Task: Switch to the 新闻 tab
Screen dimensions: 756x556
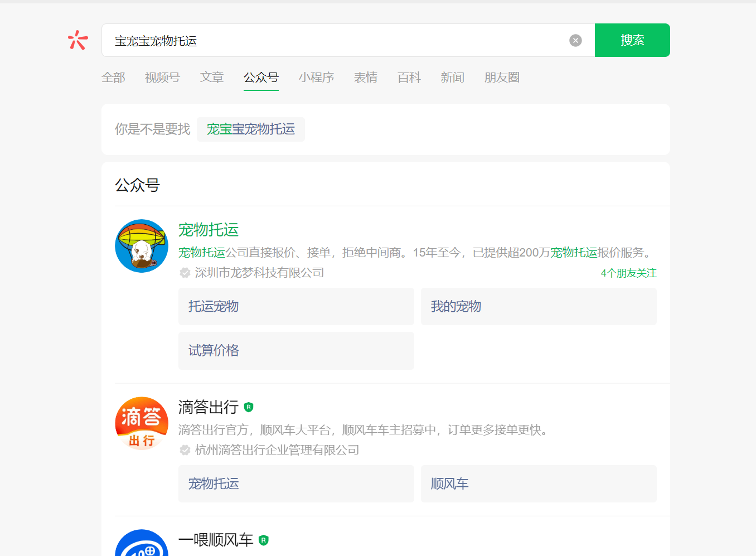Action: point(453,78)
